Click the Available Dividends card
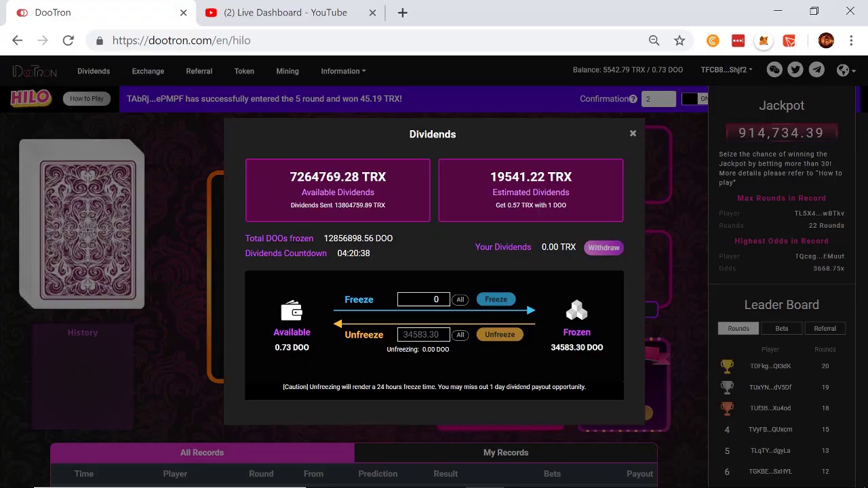Screen dimensions: 868x488 tap(338, 190)
